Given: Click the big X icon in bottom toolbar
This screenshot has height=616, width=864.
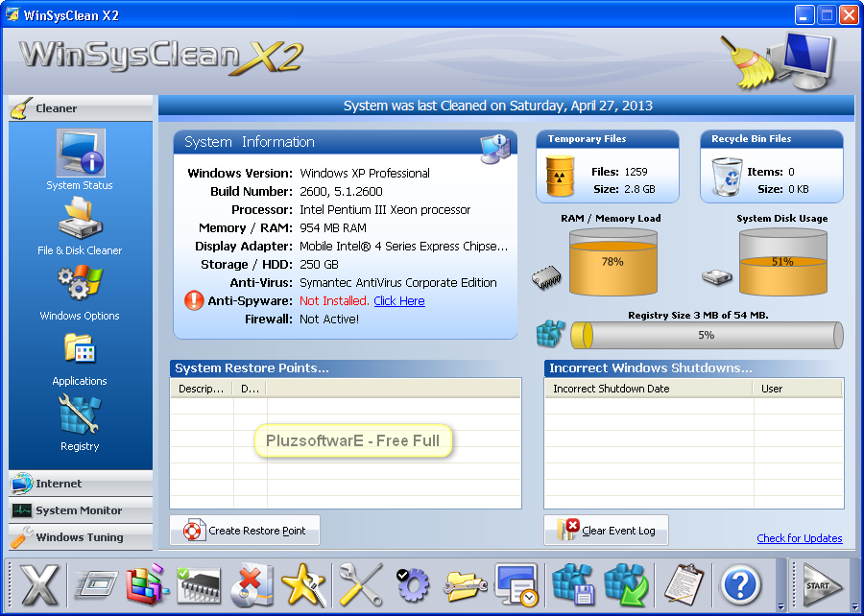Looking at the screenshot, I should 39,585.
